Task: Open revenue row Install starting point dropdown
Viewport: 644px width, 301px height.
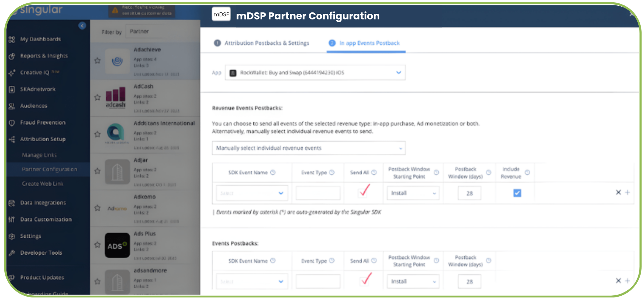Action: (413, 193)
